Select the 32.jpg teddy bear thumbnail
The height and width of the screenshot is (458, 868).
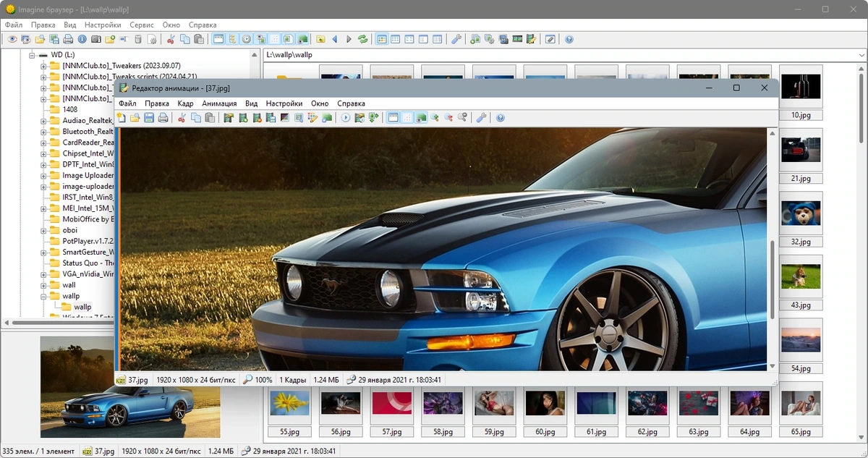(x=801, y=219)
